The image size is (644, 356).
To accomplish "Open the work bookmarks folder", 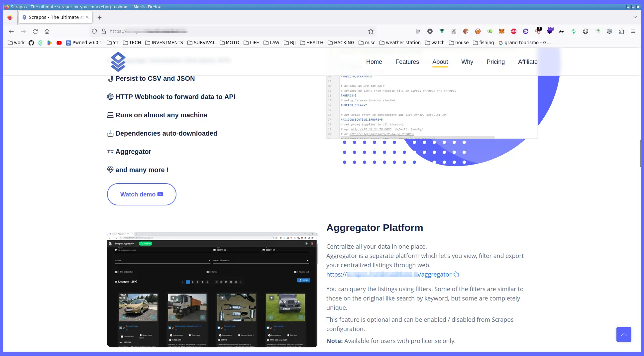I will [16, 43].
